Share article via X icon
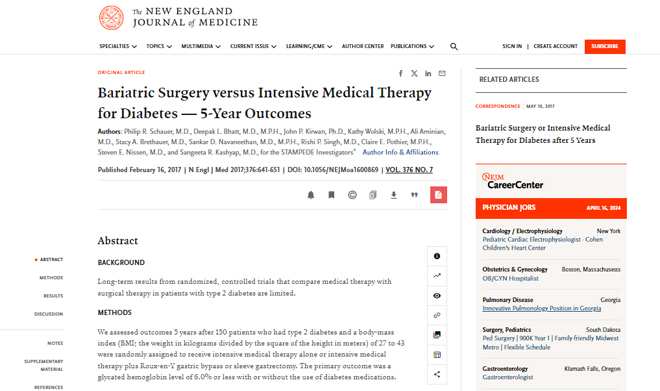660x391 pixels. pyautogui.click(x=414, y=74)
